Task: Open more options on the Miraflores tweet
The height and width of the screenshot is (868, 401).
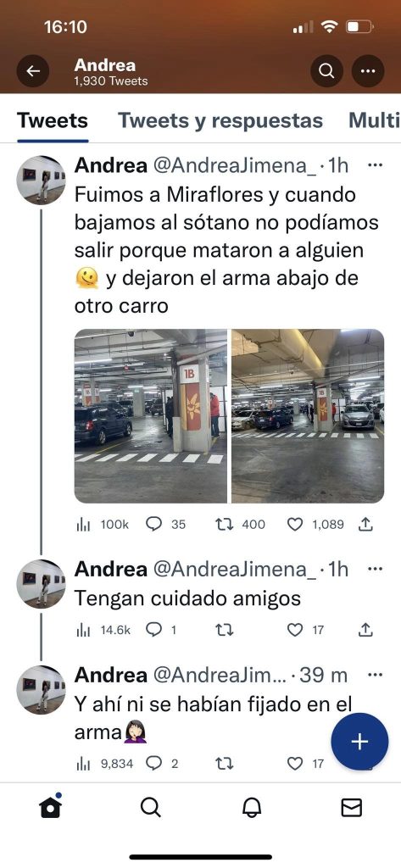Action: point(375,165)
